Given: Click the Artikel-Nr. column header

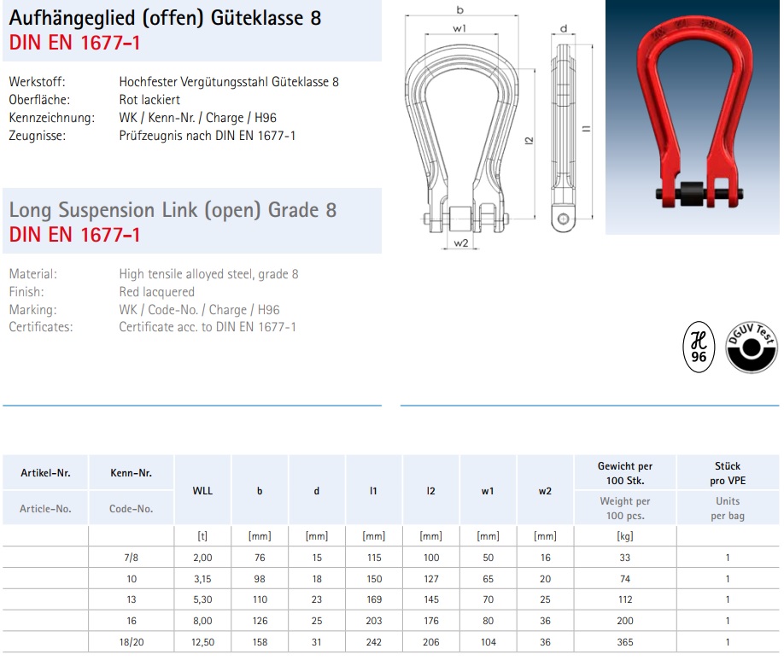Looking at the screenshot, I should (x=45, y=472).
